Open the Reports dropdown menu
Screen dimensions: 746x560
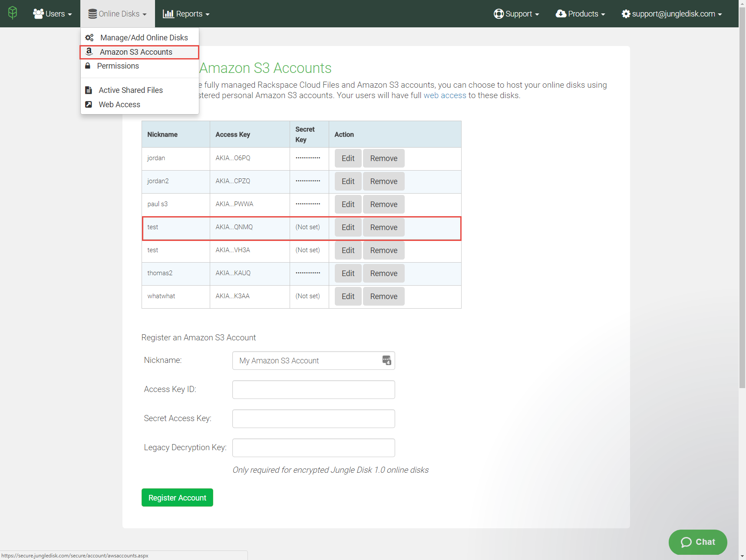(x=186, y=14)
